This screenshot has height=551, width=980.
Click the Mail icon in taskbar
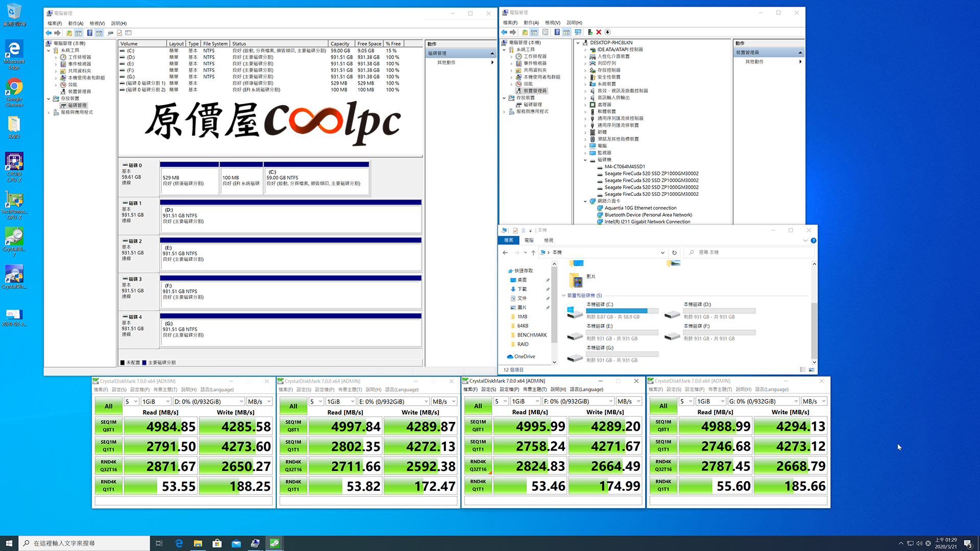[x=236, y=543]
